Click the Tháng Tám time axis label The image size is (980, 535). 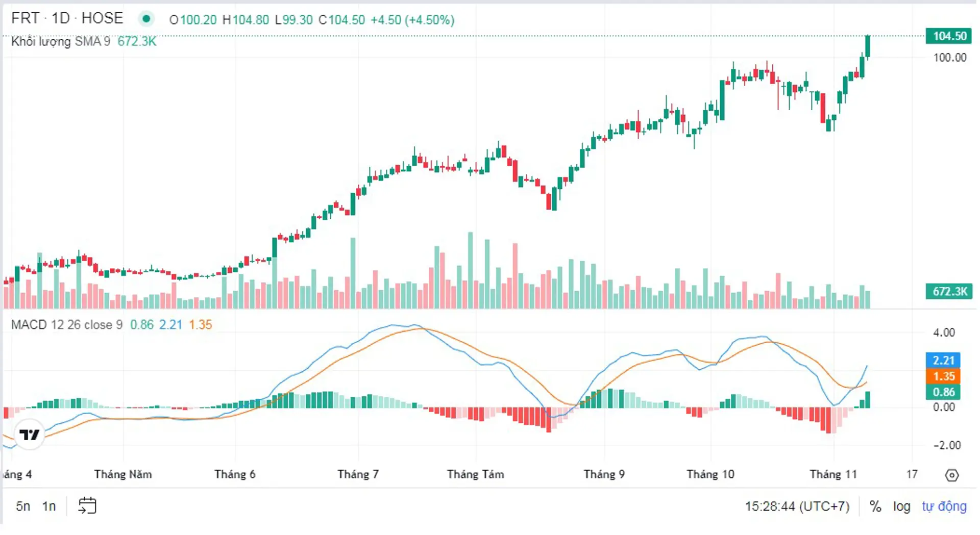pyautogui.click(x=475, y=474)
